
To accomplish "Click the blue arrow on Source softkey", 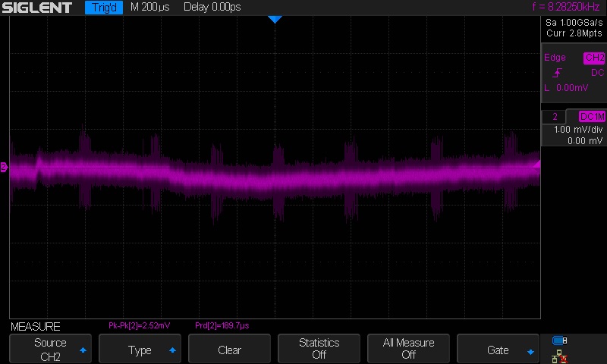I will (83, 350).
